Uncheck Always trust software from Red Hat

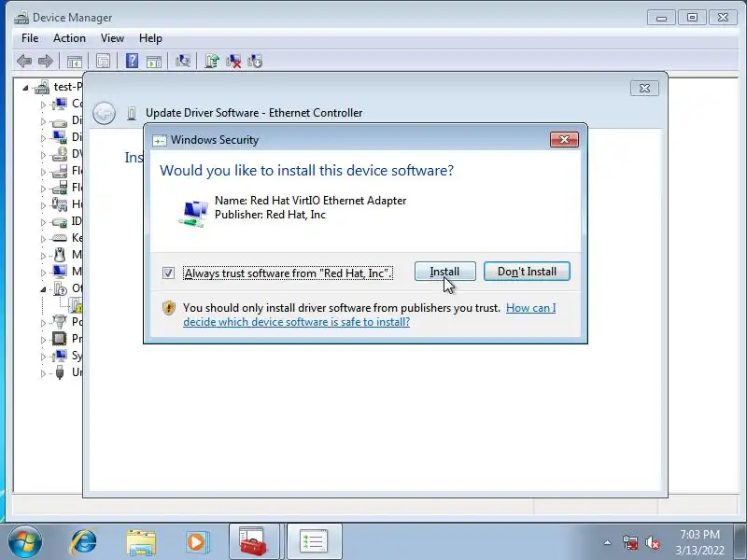(x=168, y=273)
